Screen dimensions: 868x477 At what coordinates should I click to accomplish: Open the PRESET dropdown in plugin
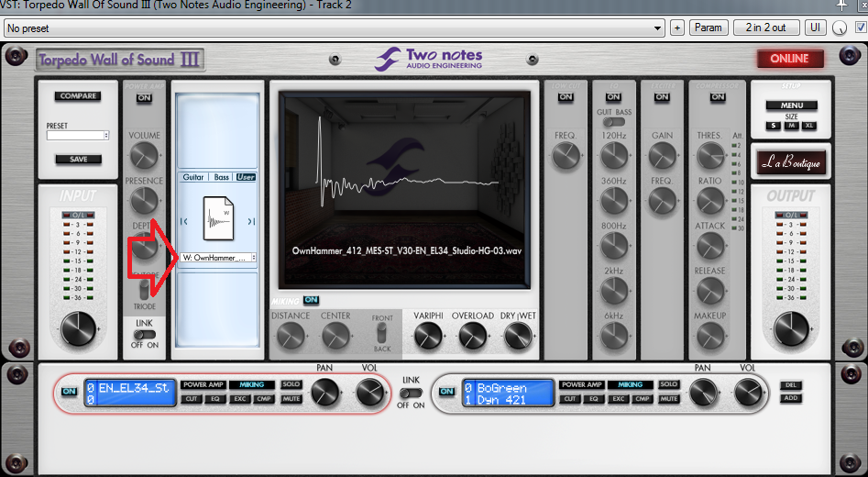[x=78, y=135]
